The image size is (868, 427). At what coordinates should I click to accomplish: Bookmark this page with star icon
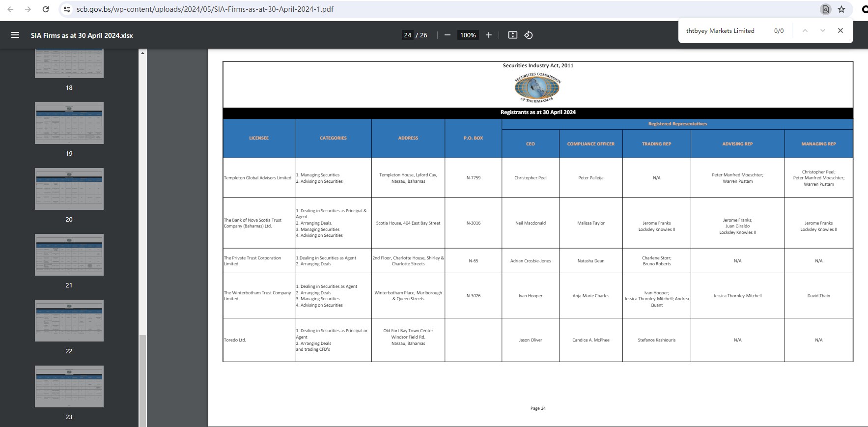tap(841, 9)
